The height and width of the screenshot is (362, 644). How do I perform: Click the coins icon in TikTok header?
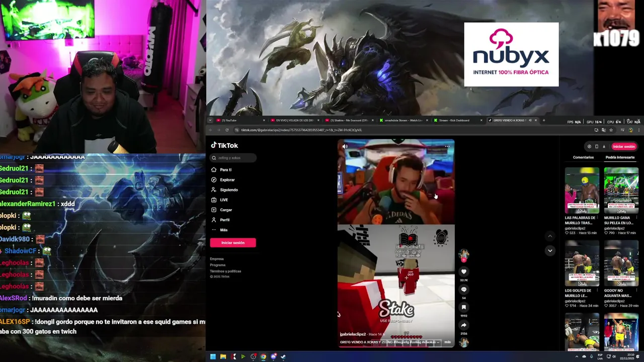click(x=589, y=147)
